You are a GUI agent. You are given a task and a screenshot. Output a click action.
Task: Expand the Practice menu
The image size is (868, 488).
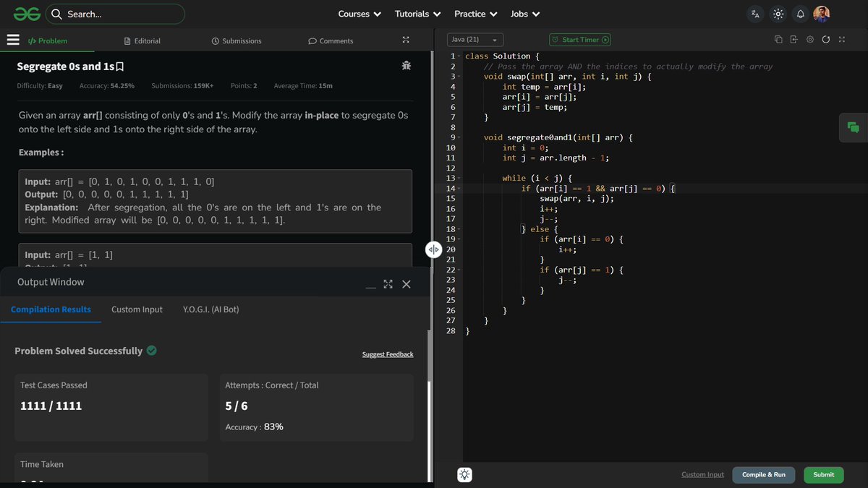pyautogui.click(x=475, y=13)
